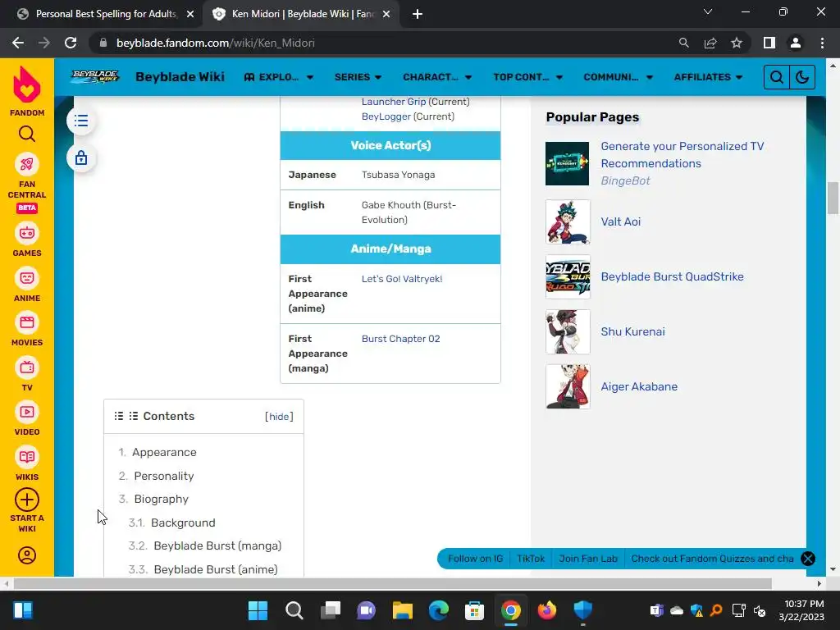840x630 pixels.
Task: Expand the Series dropdown menu
Action: coord(358,77)
